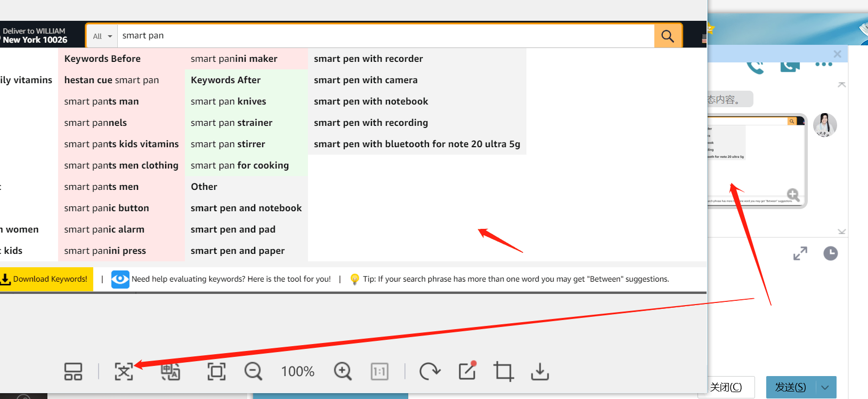868x399 pixels.
Task: Select suggestion 'smart pan knives'
Action: (228, 101)
